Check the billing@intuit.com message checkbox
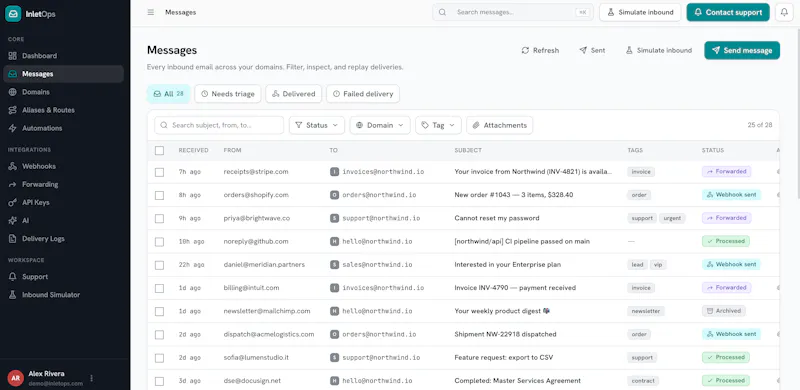The height and width of the screenshot is (390, 800). 160,288
